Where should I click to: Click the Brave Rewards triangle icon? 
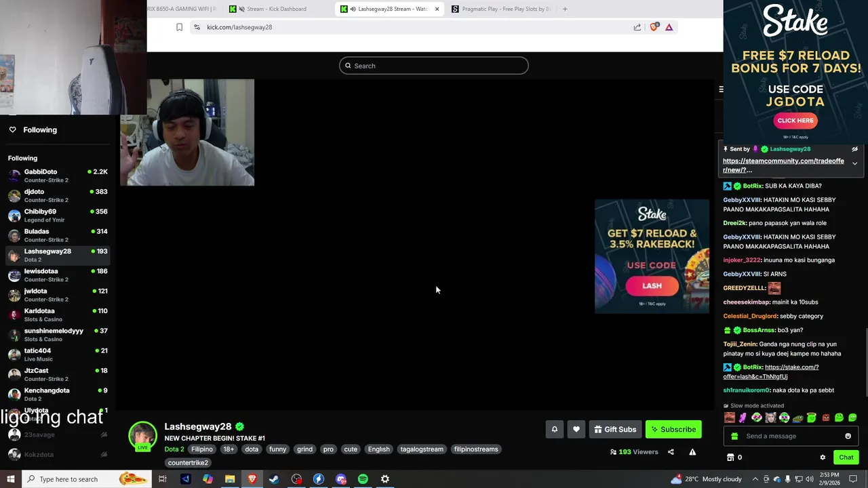[x=669, y=27]
